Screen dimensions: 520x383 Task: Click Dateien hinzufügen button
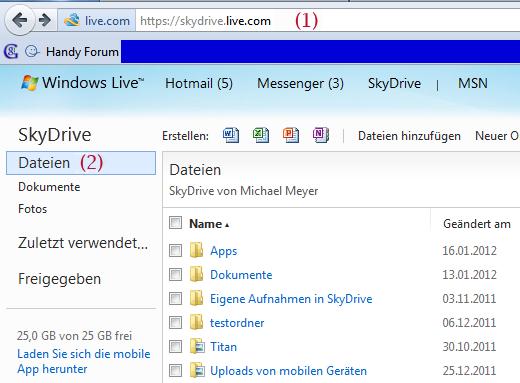409,136
